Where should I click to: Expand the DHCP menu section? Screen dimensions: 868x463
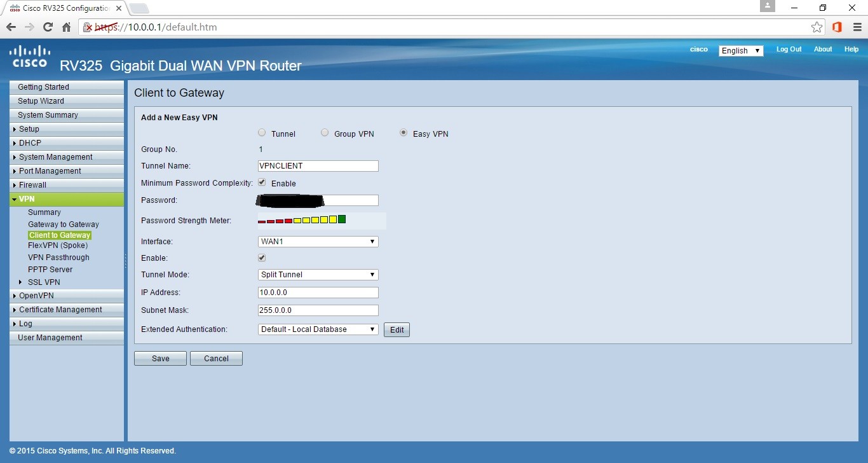67,143
